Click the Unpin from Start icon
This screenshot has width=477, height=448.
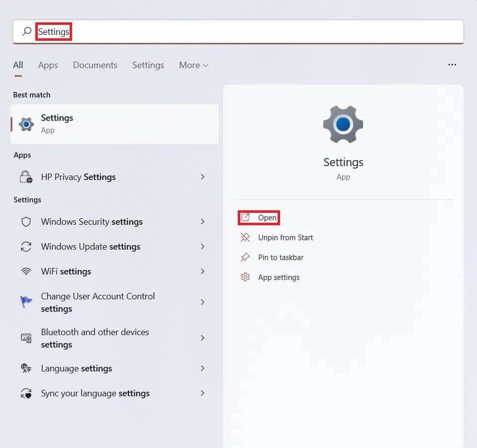click(x=245, y=237)
